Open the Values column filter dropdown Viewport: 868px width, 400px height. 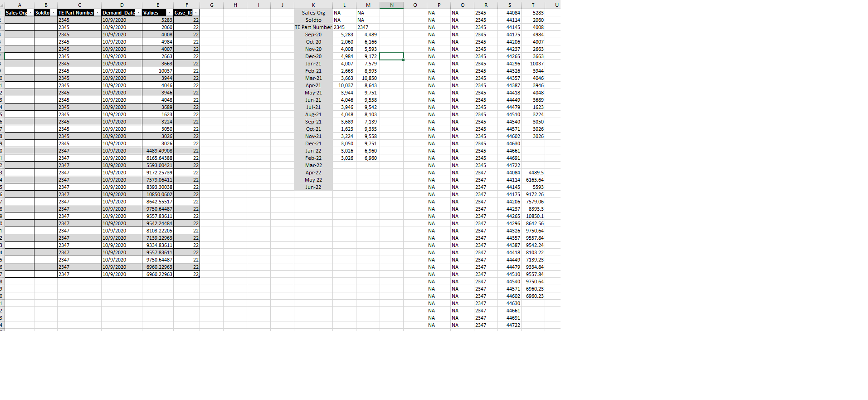coord(170,13)
